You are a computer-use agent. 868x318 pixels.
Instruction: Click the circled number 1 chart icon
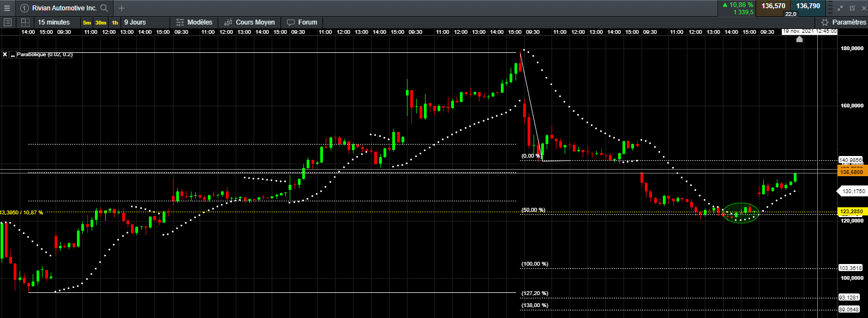pos(25,8)
